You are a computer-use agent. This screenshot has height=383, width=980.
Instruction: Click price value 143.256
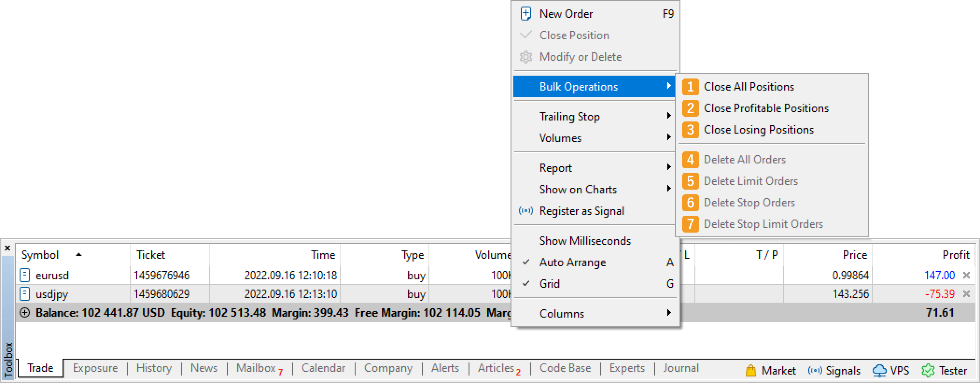[850, 294]
